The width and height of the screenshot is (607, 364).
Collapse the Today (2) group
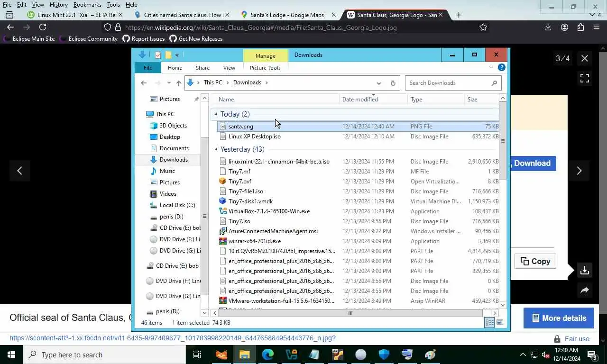216,114
